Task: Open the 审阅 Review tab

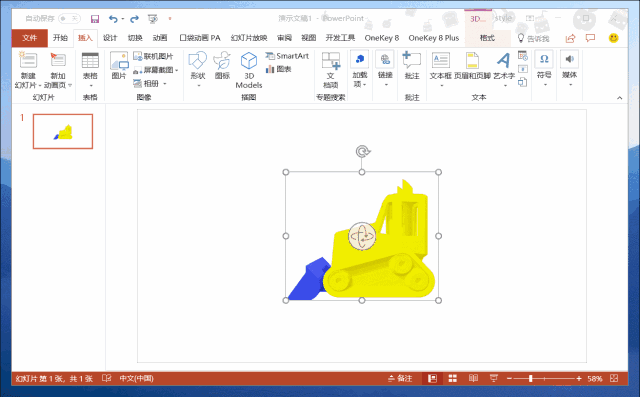Action: [284, 38]
